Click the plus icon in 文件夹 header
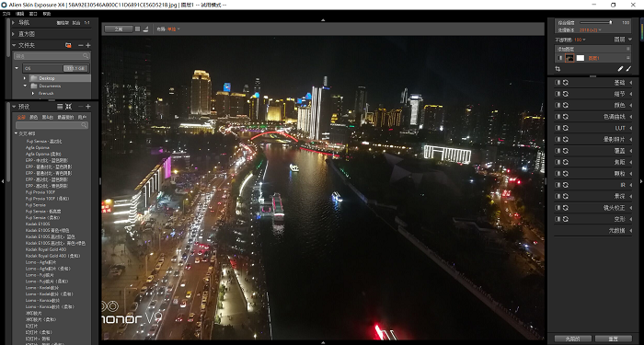 (88, 45)
